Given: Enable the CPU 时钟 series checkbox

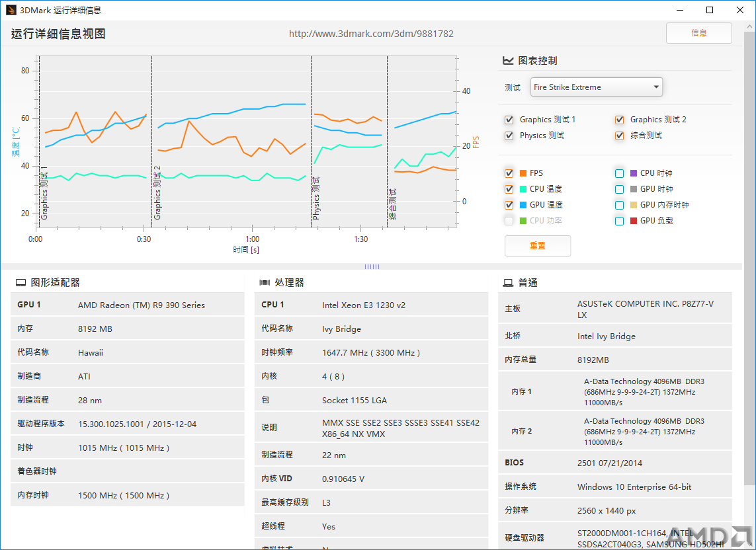Looking at the screenshot, I should pos(620,173).
